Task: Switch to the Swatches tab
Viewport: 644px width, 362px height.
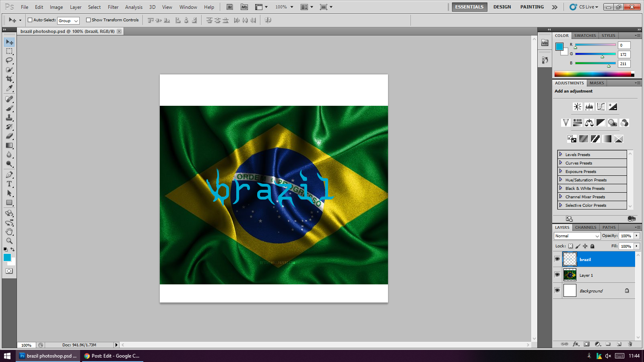Action: coord(585,35)
